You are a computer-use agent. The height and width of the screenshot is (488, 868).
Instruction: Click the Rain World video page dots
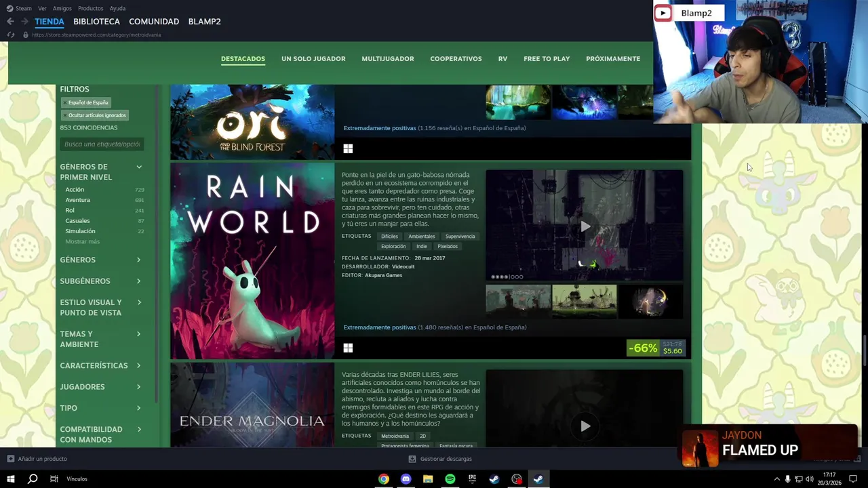[507, 277]
